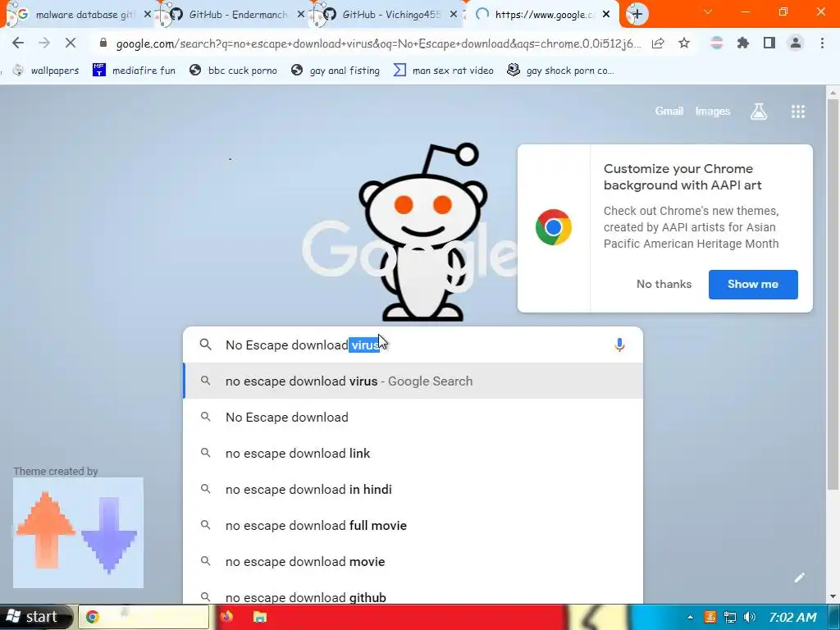
Task: Open the Gmail link
Action: click(x=669, y=112)
